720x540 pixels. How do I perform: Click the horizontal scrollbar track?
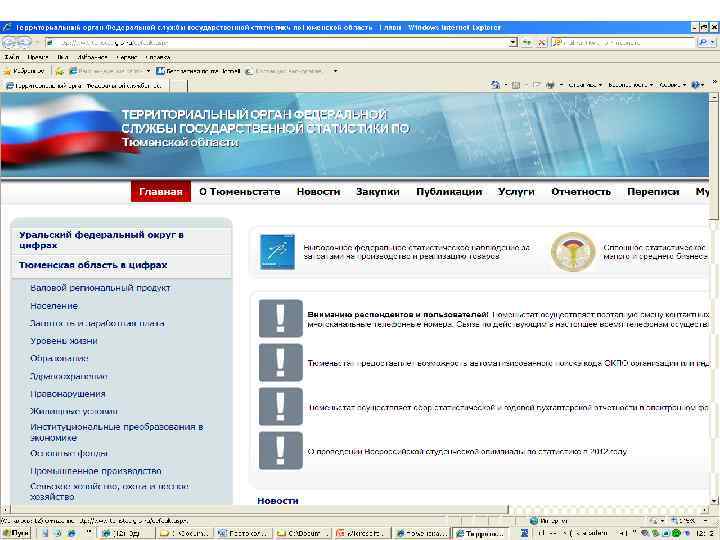[605, 509]
